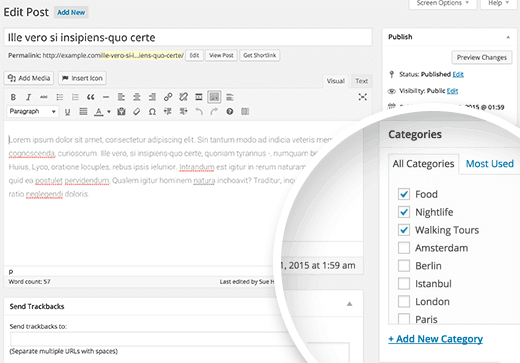Uncheck the Walking Tours category

(404, 230)
